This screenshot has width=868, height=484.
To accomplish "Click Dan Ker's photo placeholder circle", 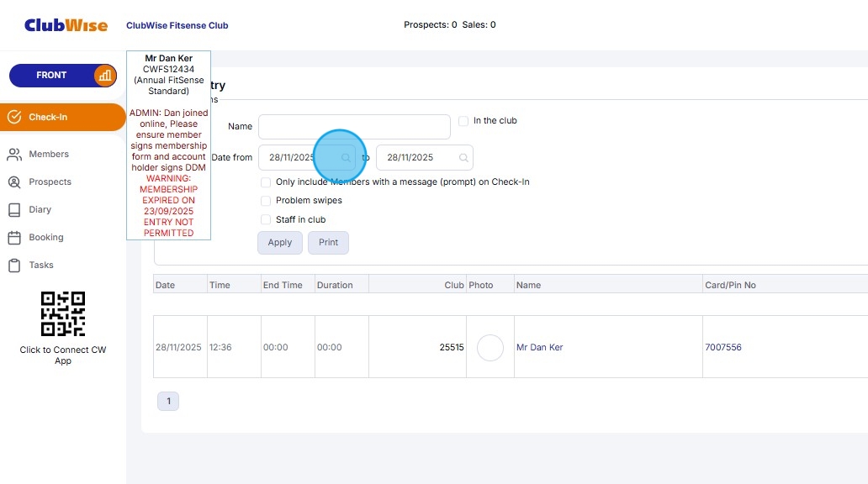I will (x=490, y=348).
